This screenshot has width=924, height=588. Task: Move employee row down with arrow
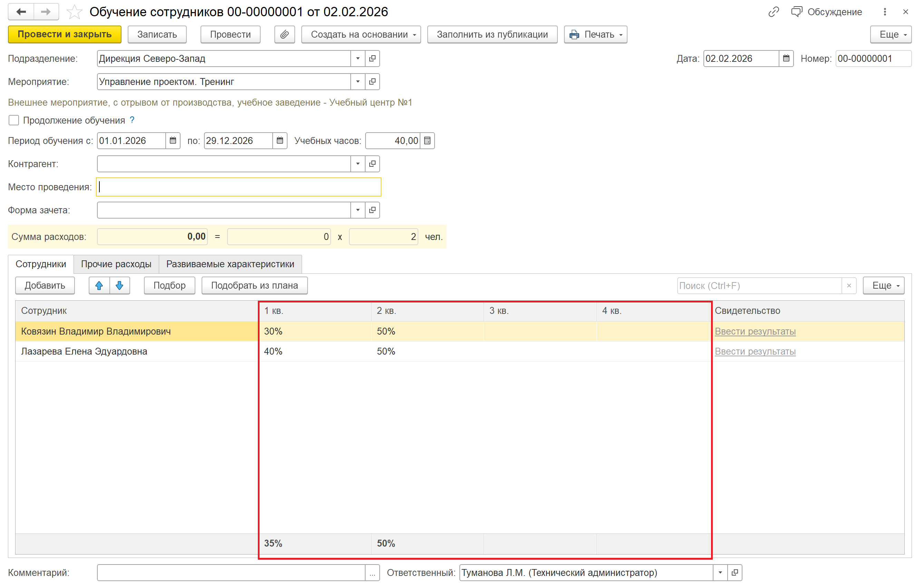click(119, 286)
